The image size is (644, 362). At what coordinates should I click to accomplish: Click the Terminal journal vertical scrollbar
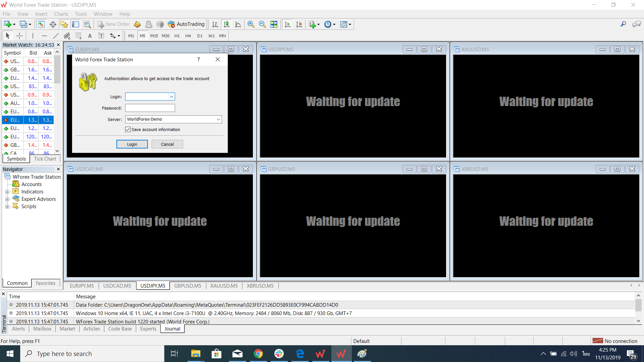pyautogui.click(x=639, y=308)
